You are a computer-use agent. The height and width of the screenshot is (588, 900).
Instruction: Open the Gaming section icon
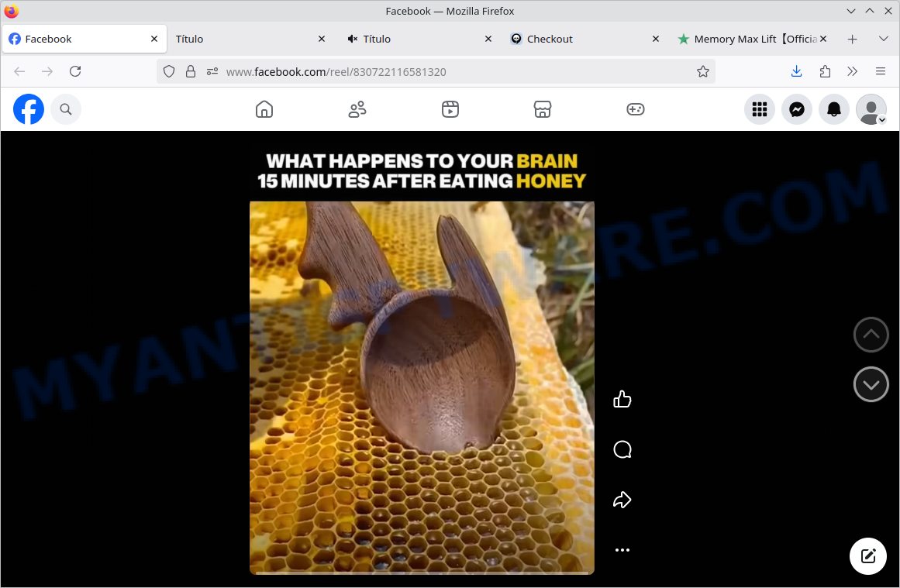[636, 109]
